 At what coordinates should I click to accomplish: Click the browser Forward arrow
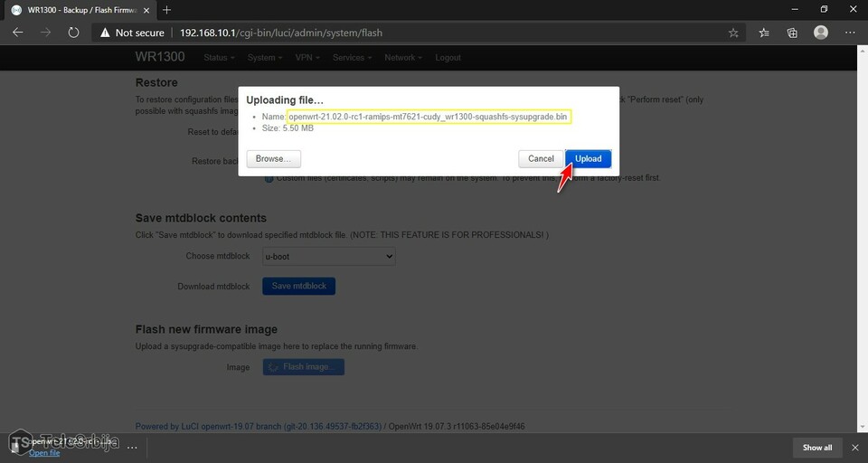(x=45, y=33)
